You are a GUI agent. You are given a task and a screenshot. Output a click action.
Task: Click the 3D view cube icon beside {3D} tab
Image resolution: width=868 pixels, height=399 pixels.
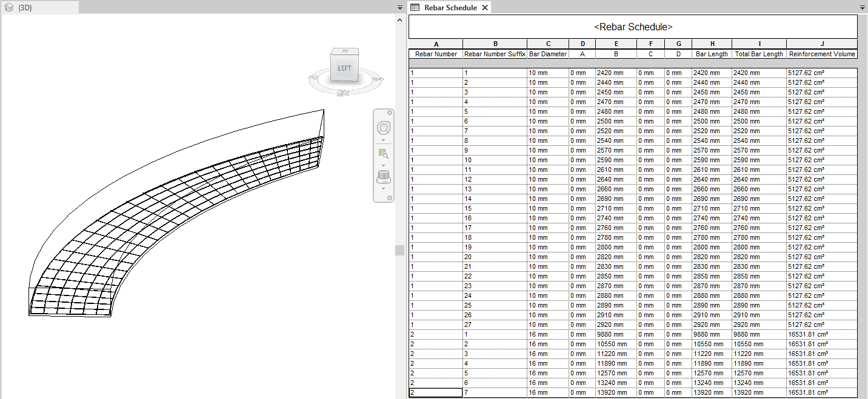[9, 7]
